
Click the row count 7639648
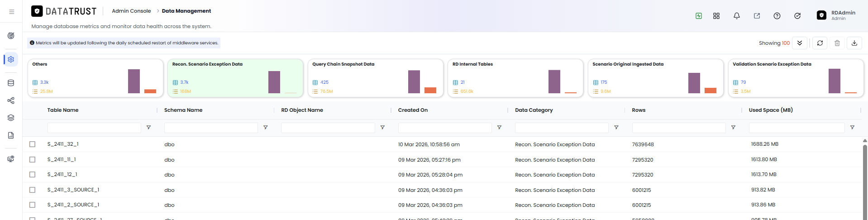point(643,144)
